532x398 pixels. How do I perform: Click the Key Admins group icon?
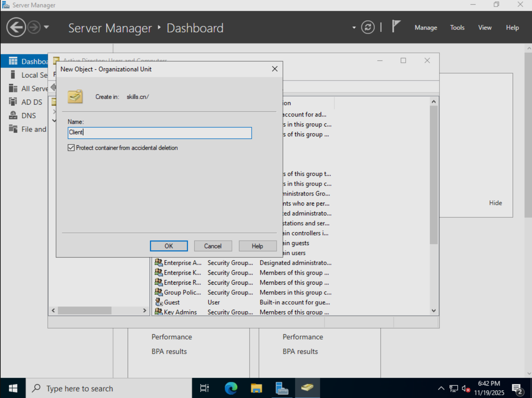(159, 311)
